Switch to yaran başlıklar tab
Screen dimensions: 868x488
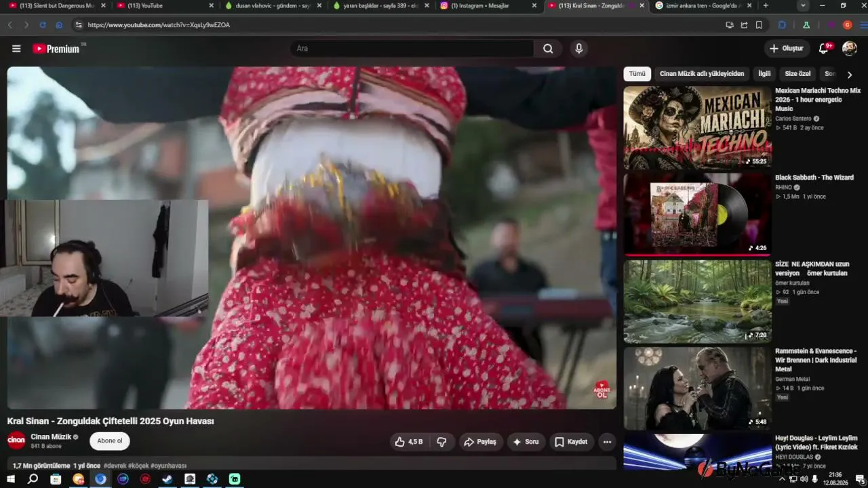point(382,5)
